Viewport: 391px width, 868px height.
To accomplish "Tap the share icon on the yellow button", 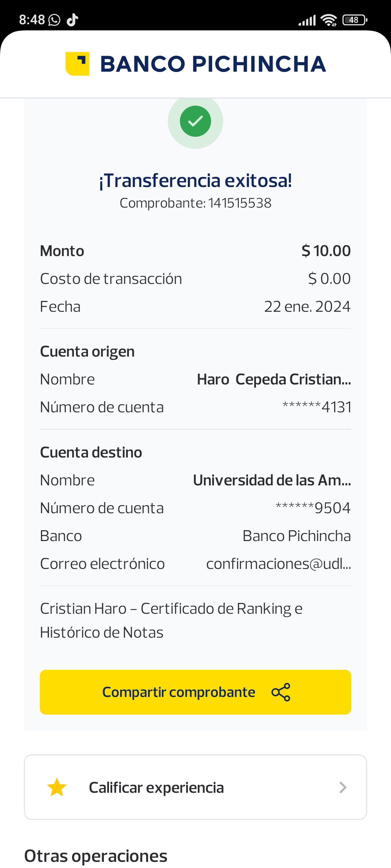I will click(281, 692).
